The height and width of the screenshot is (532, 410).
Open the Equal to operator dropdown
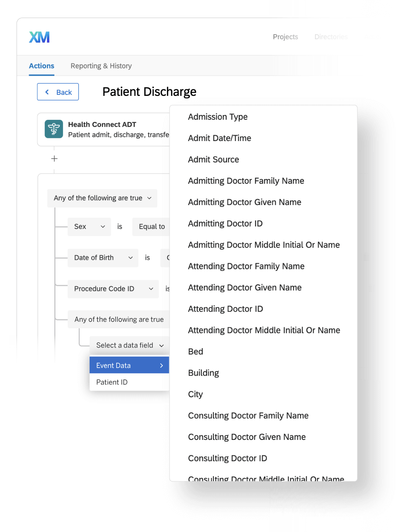(x=151, y=227)
